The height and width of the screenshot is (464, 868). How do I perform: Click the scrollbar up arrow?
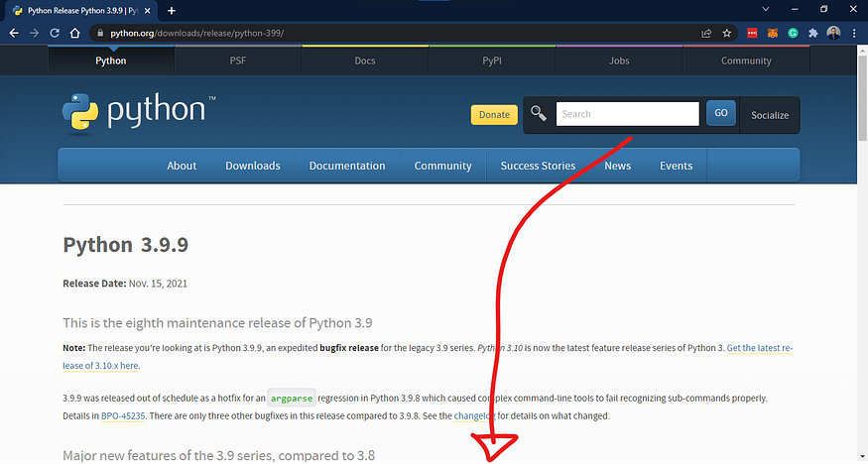pos(862,50)
